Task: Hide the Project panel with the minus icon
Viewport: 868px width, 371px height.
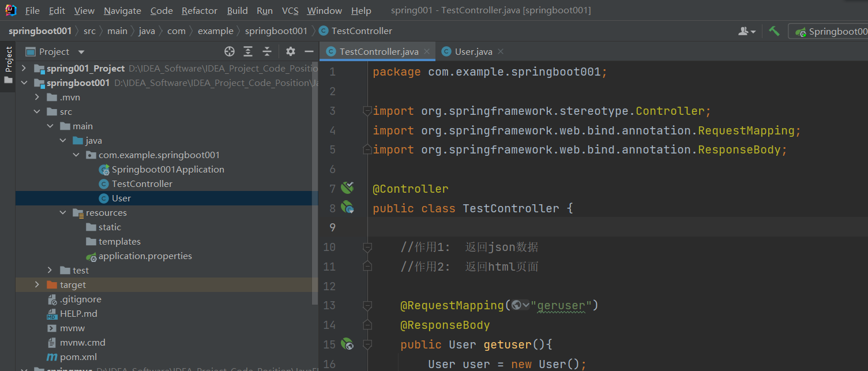Action: 309,51
